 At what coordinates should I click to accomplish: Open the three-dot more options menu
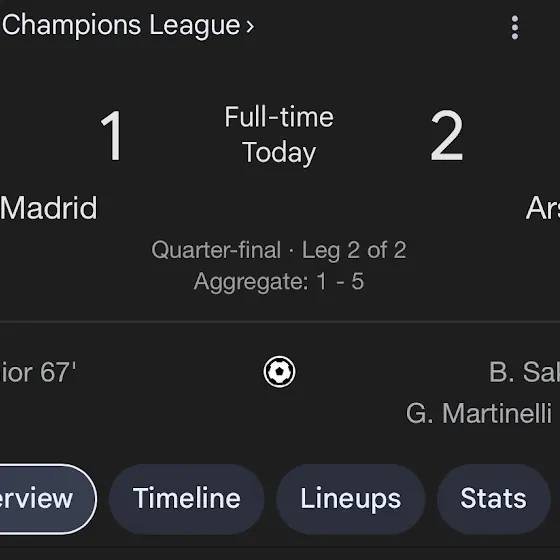point(515,28)
